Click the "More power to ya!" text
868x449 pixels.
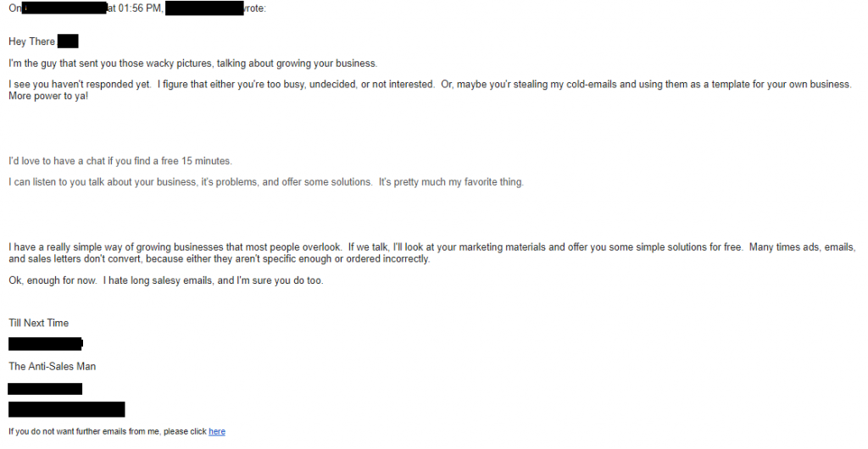(x=48, y=97)
